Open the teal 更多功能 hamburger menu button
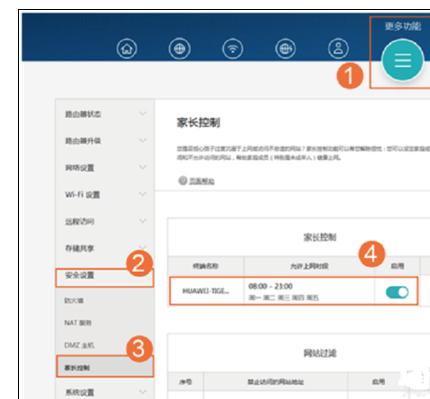 [x=403, y=61]
